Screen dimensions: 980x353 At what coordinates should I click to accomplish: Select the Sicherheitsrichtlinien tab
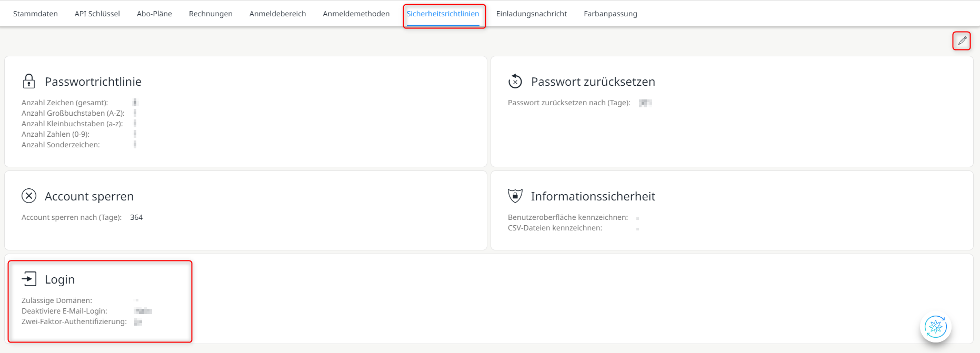pos(443,14)
